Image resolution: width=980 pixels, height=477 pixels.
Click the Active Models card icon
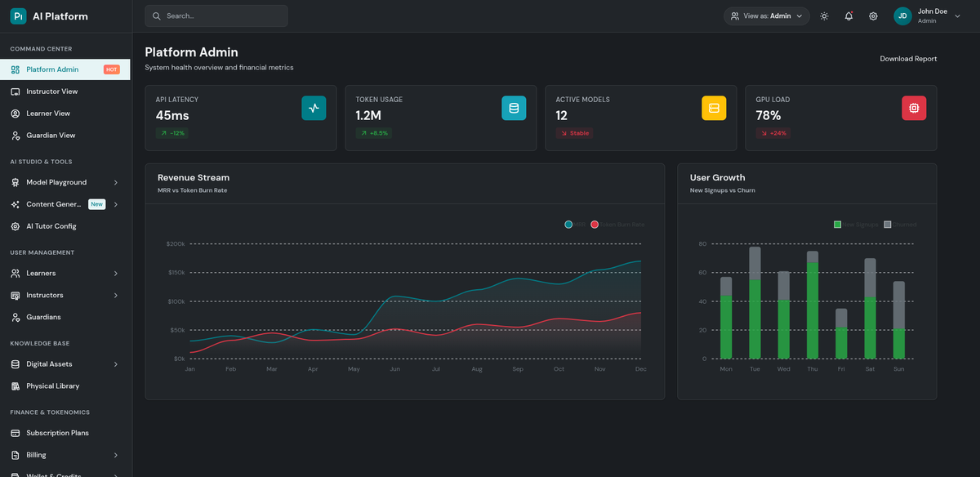[714, 107]
